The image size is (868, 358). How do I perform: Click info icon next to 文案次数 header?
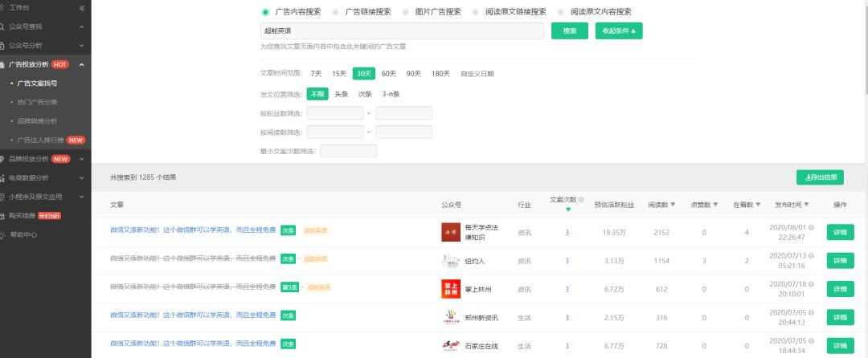tap(581, 199)
